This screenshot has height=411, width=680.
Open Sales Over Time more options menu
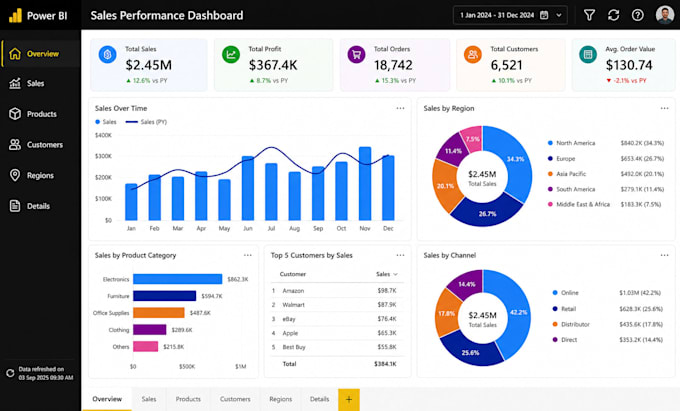(x=400, y=108)
